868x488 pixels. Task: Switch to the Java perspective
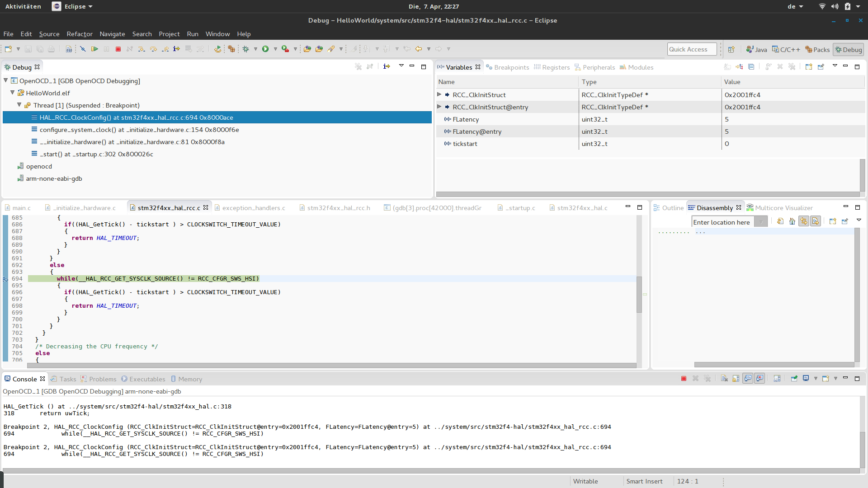(756, 49)
